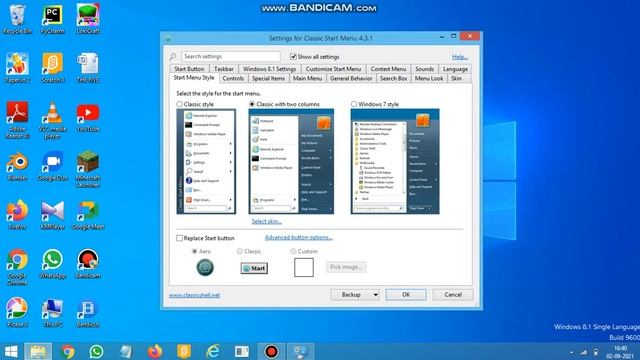Switch to the Menu Look tab

point(429,78)
